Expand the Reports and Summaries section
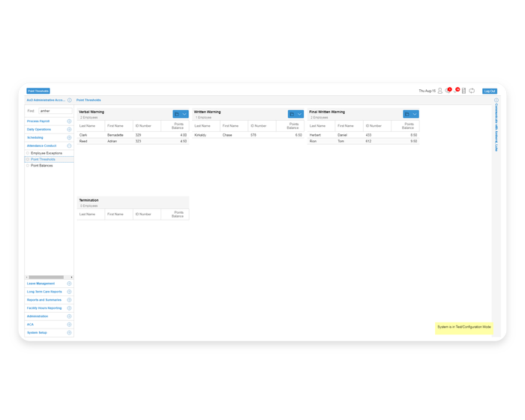The image size is (525, 420). point(69,300)
